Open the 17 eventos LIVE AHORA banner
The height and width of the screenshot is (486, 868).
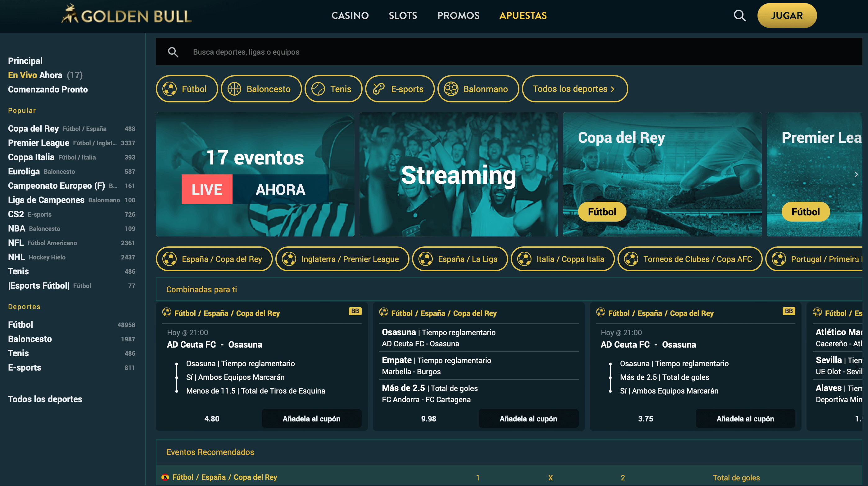tap(255, 174)
